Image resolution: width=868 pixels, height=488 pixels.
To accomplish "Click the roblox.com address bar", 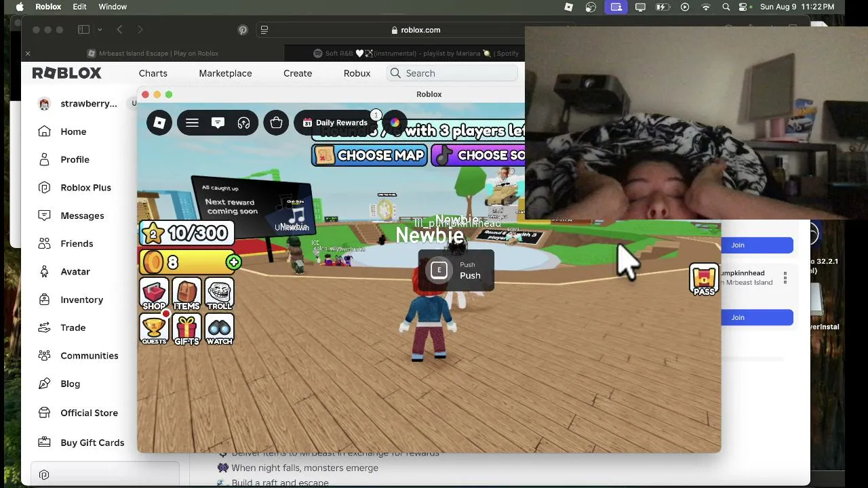I will pyautogui.click(x=416, y=30).
